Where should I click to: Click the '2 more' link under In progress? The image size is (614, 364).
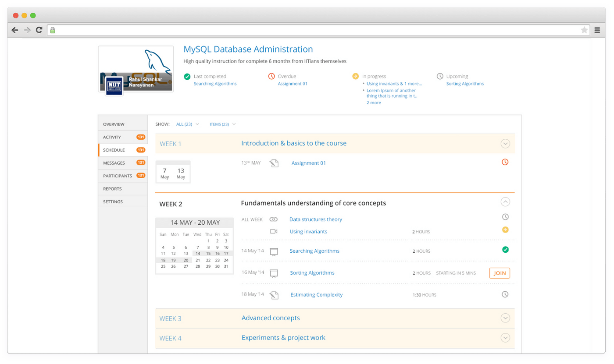coord(374,103)
